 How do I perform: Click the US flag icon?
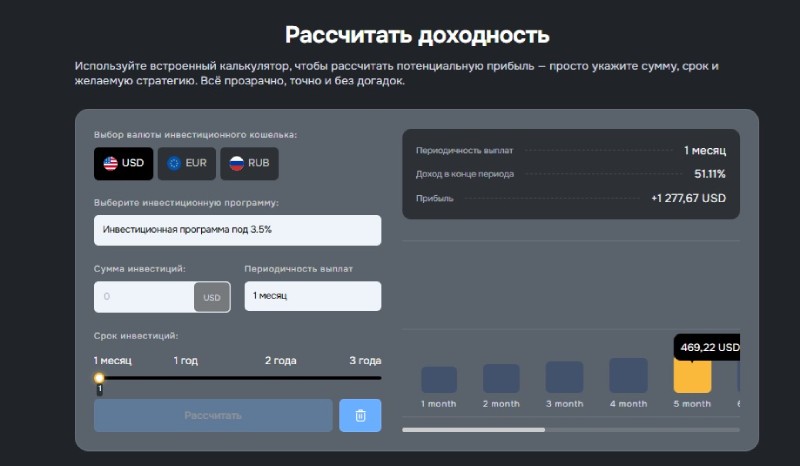tap(110, 163)
